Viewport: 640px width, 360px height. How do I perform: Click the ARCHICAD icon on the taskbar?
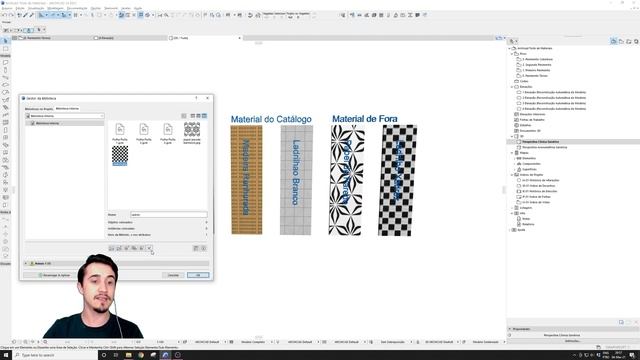click(165, 355)
